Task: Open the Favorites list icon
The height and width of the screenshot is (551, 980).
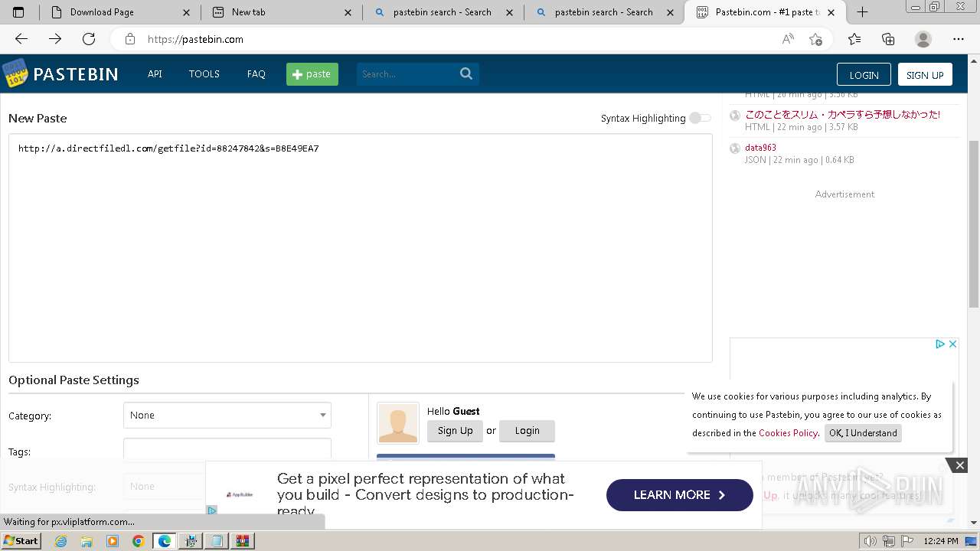Action: [x=854, y=39]
